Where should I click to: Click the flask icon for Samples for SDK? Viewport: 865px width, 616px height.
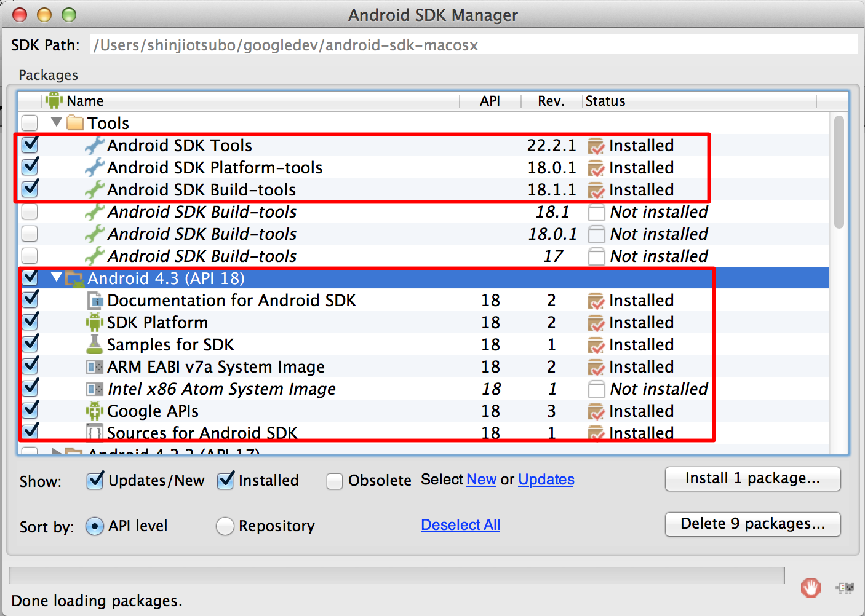(94, 344)
